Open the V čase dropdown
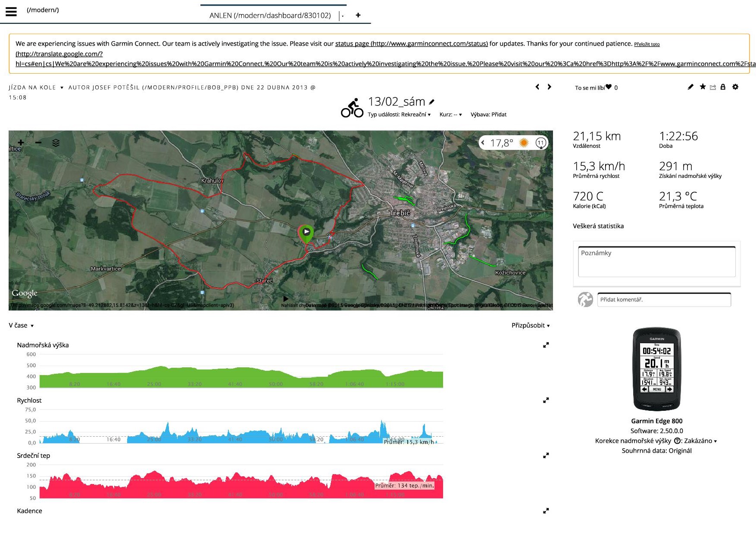This screenshot has height=534, width=756. click(21, 326)
